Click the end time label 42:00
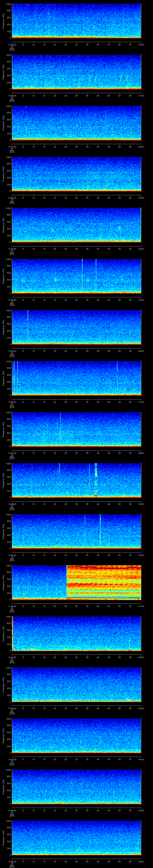153x868 pixels. pyautogui.click(x=141, y=657)
